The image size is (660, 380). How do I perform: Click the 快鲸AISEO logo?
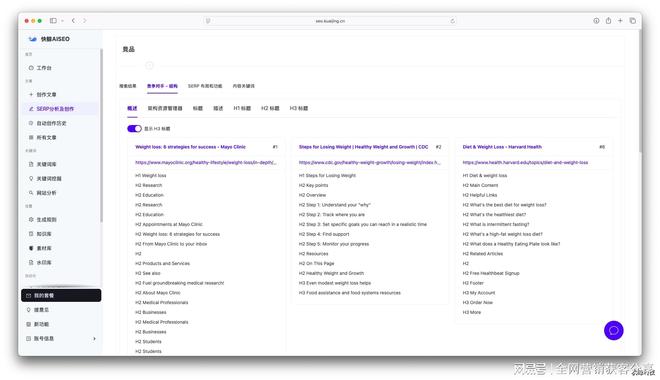[49, 39]
